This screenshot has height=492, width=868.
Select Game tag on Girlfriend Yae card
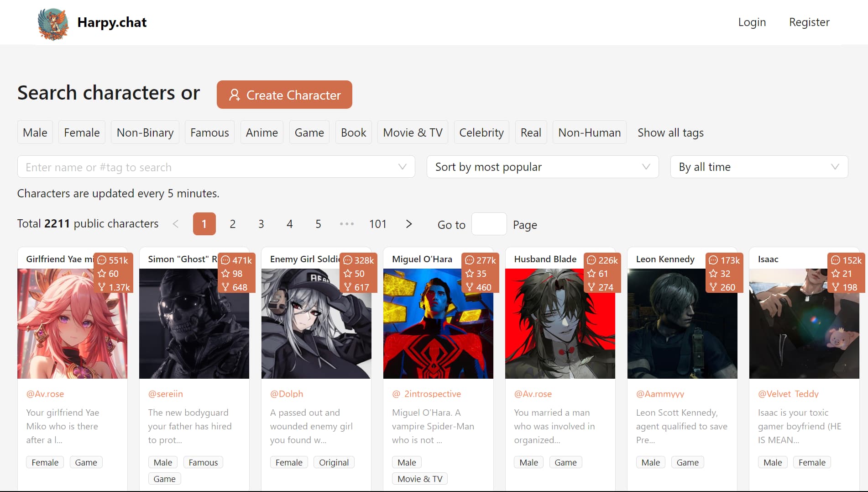point(86,462)
